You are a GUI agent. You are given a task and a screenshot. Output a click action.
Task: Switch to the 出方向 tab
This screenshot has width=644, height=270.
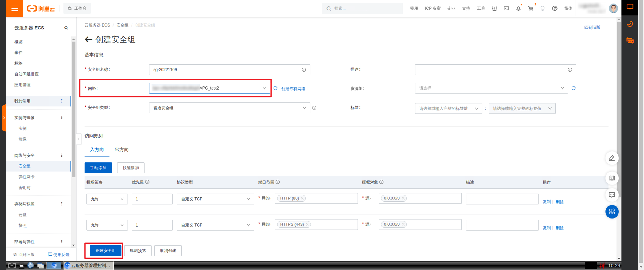pos(121,150)
